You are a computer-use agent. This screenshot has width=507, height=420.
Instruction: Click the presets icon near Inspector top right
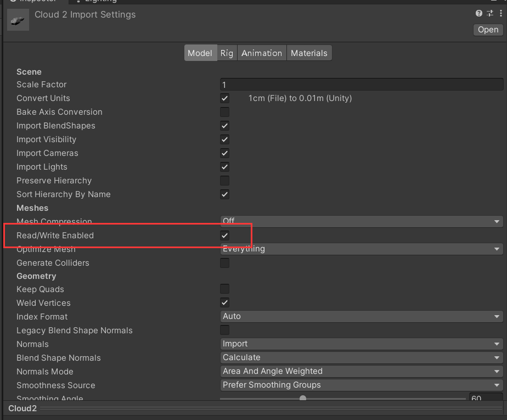(x=489, y=13)
